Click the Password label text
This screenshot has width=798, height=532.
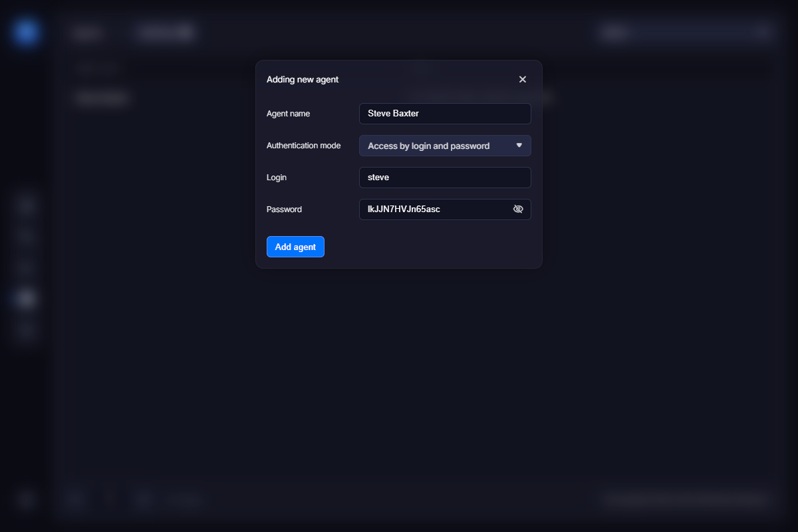coord(284,209)
